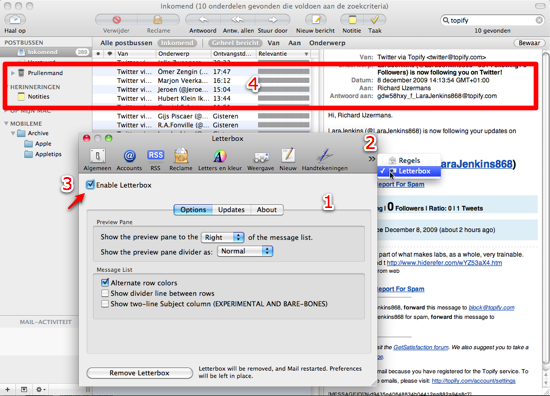Image resolution: width=550 pixels, height=396 pixels.
Task: Toggle Alternate row colors checkbox
Action: tap(105, 282)
